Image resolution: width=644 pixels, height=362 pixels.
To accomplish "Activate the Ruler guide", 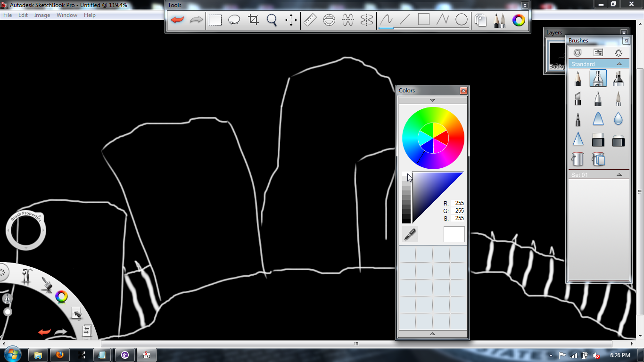I will (310, 20).
